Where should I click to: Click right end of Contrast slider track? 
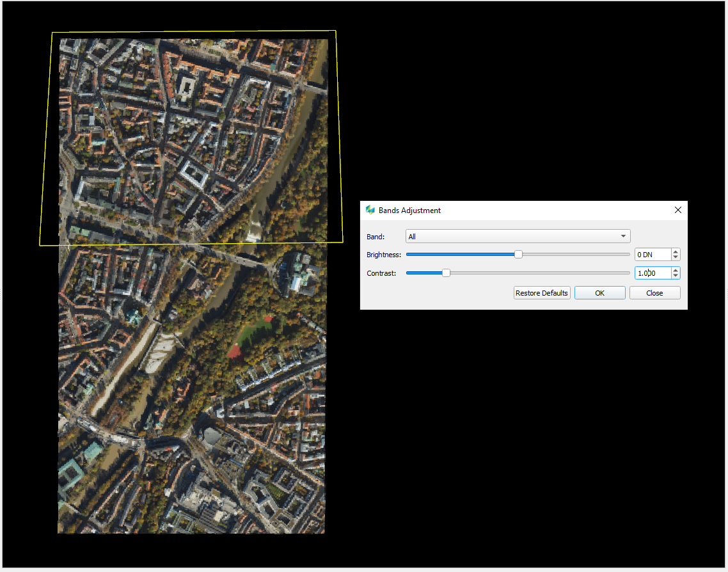point(627,273)
